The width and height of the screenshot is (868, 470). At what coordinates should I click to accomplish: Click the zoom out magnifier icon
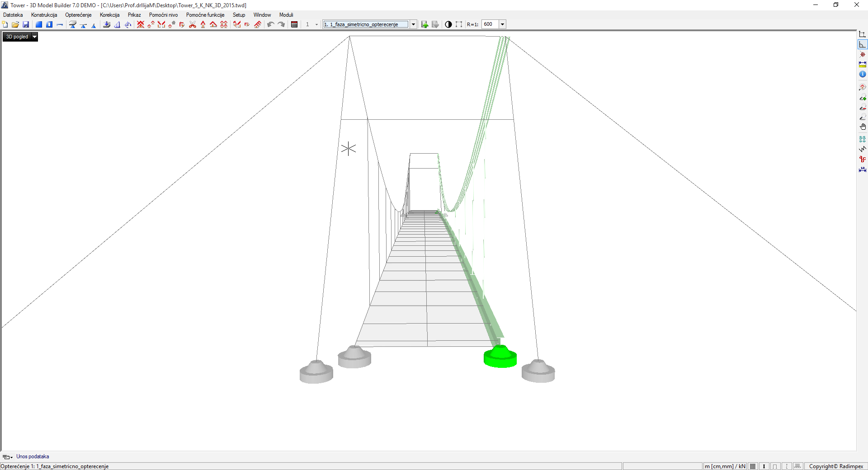[x=863, y=107]
